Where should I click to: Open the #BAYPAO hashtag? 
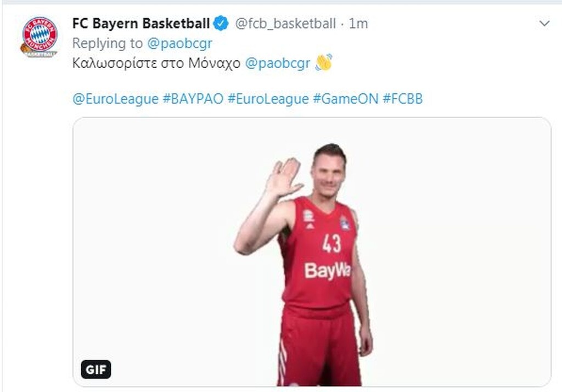(193, 99)
